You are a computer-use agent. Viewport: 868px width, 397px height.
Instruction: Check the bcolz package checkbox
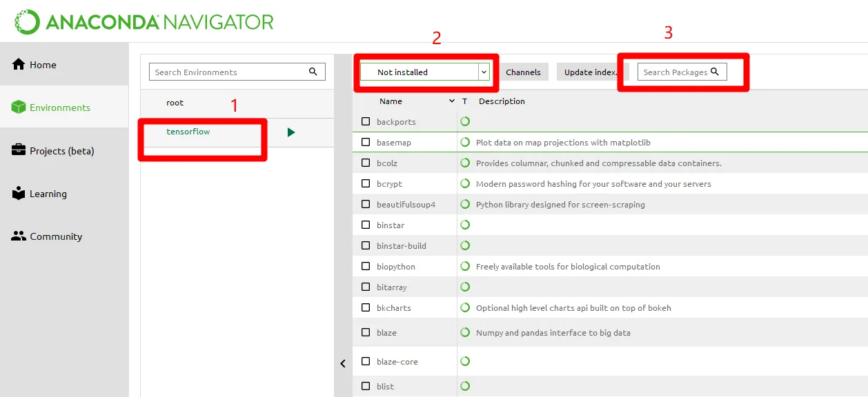[x=366, y=163]
